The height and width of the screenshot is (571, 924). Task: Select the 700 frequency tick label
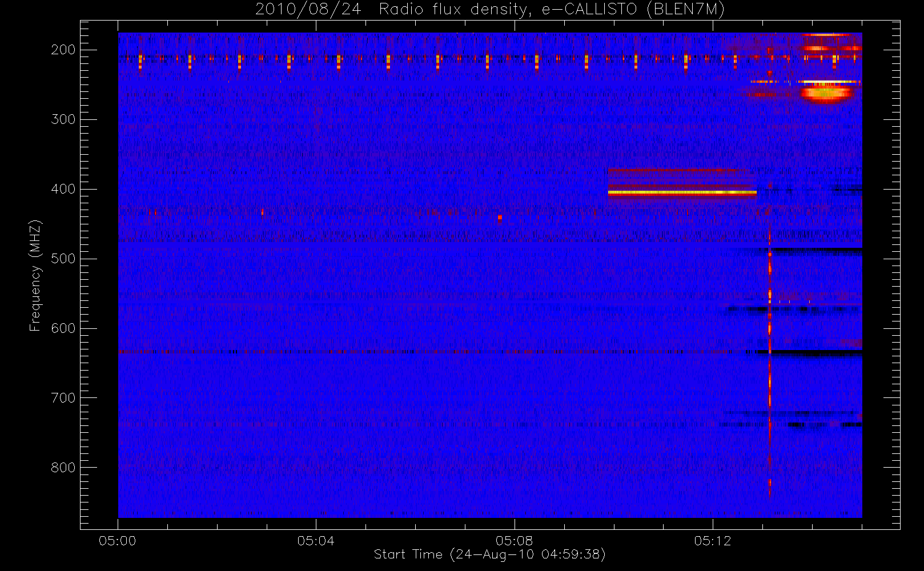tap(63, 398)
